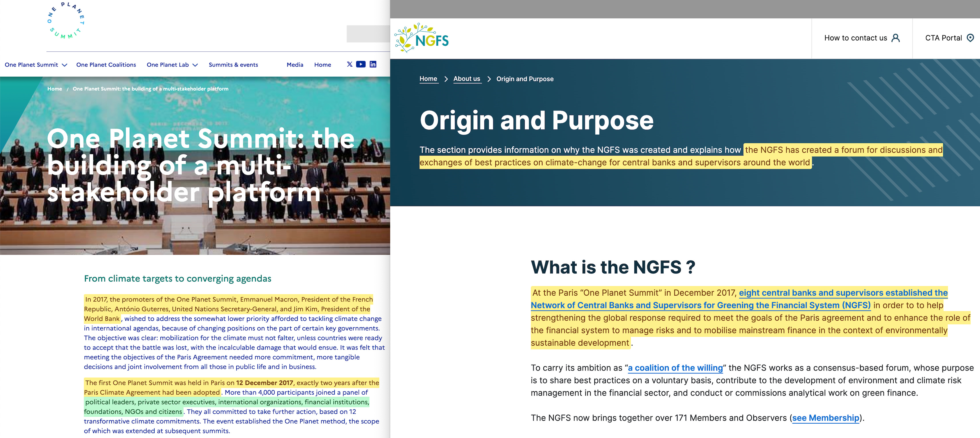Image resolution: width=980 pixels, height=438 pixels.
Task: Go to the Media page
Action: tap(295, 65)
